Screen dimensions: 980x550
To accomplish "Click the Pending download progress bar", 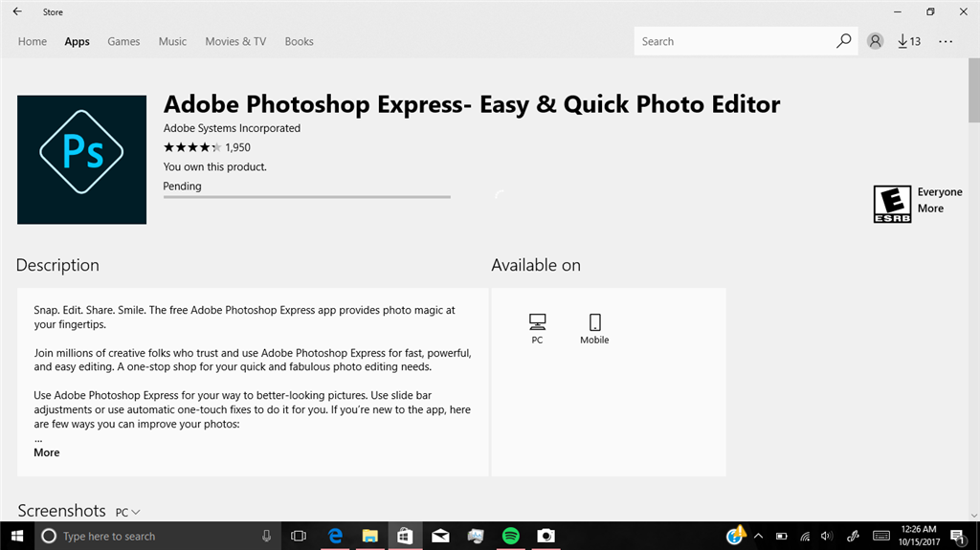I will pyautogui.click(x=307, y=197).
